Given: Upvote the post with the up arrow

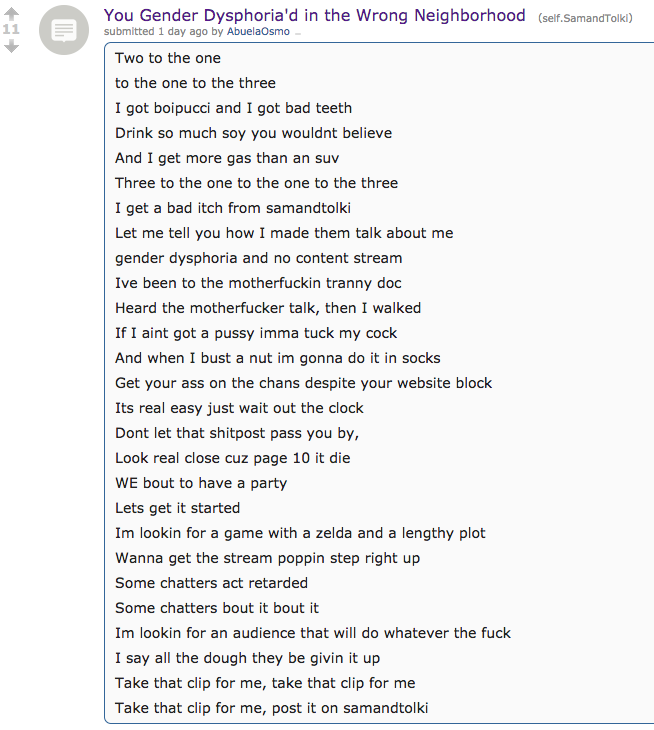Looking at the screenshot, I should [11, 14].
